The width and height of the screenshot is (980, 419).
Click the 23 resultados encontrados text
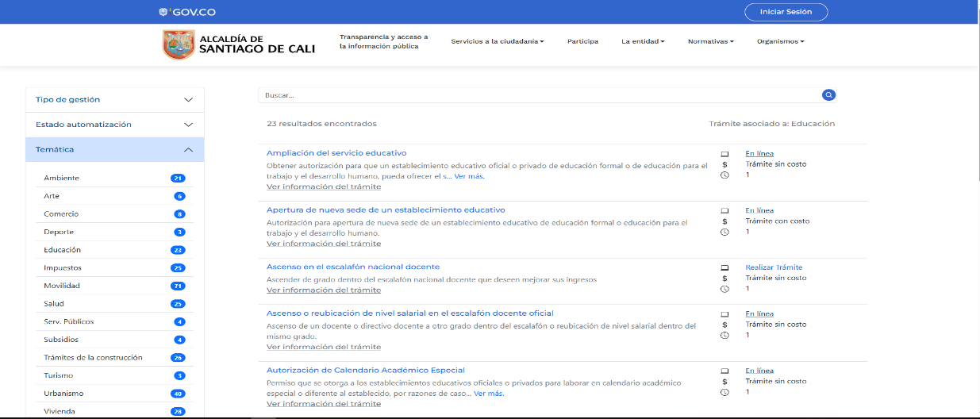coord(322,124)
